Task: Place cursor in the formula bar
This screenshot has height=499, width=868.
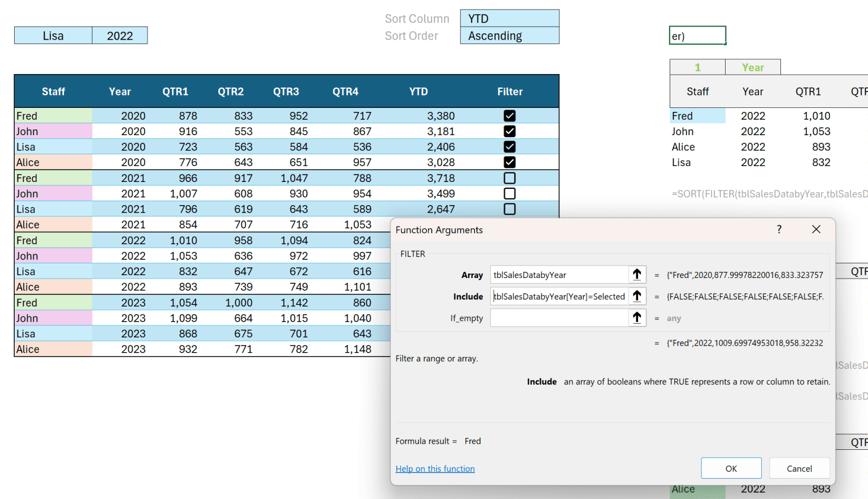Action: [697, 35]
